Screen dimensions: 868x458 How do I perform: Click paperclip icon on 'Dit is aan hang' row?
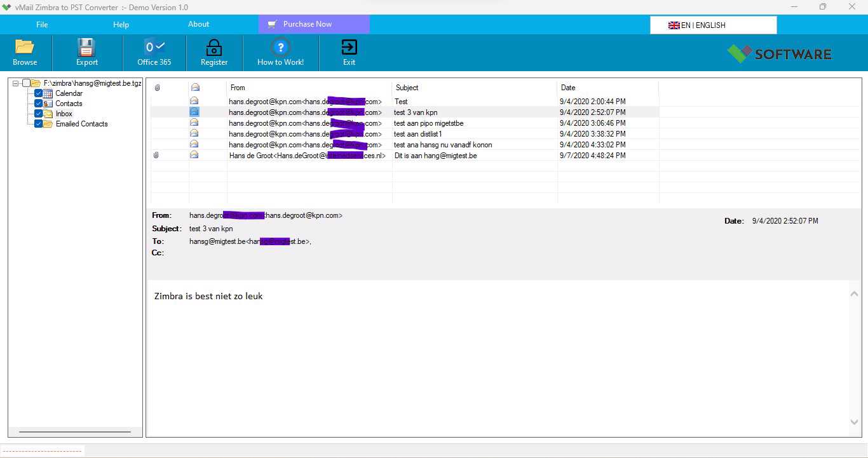pyautogui.click(x=156, y=155)
